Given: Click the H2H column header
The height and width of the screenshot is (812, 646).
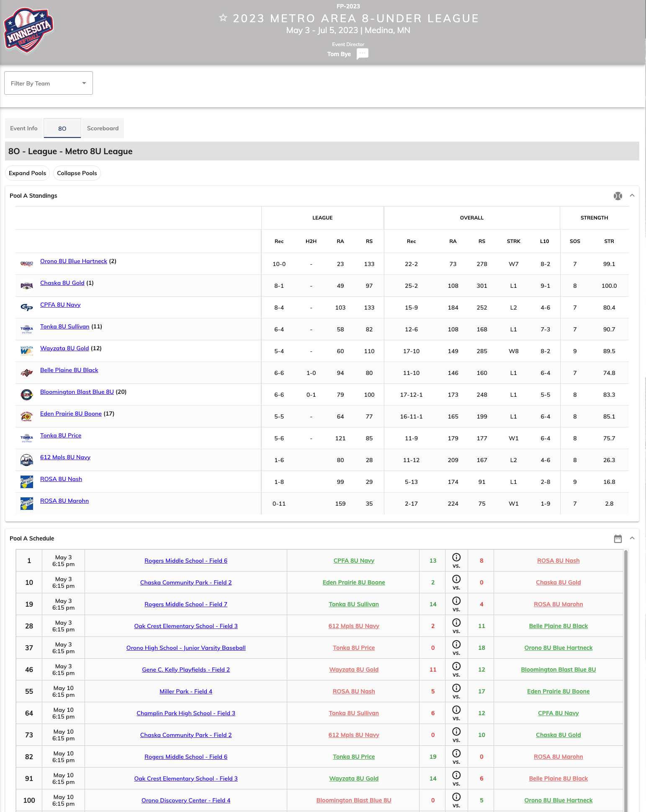Looking at the screenshot, I should click(x=311, y=241).
